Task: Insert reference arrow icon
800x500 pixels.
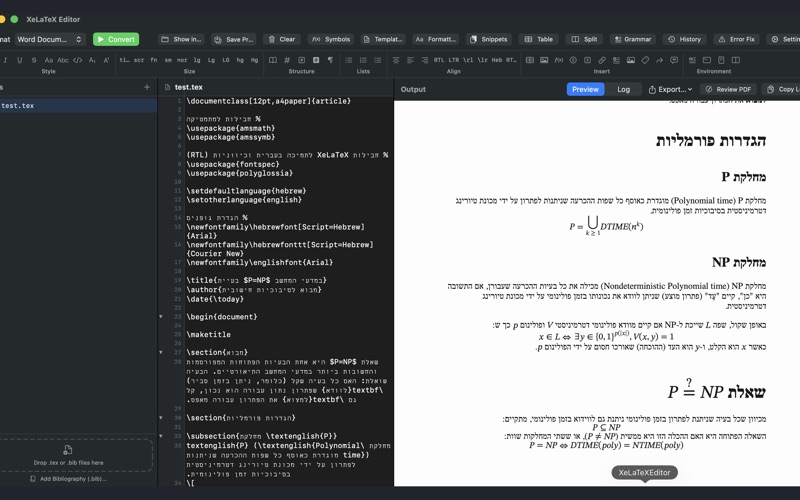Action: [659, 60]
